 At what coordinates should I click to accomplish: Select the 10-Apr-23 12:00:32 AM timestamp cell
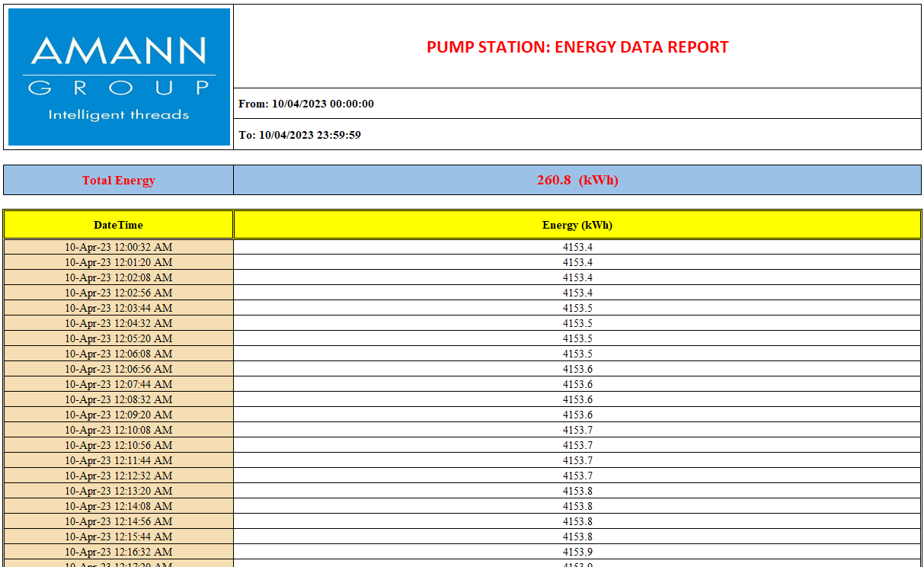pyautogui.click(x=118, y=247)
